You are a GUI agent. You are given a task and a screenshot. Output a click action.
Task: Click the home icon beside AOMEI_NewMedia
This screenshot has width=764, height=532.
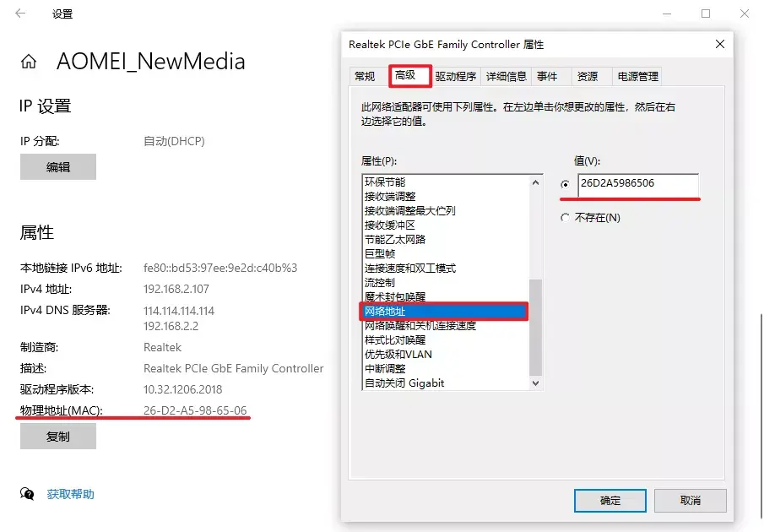[x=28, y=62]
